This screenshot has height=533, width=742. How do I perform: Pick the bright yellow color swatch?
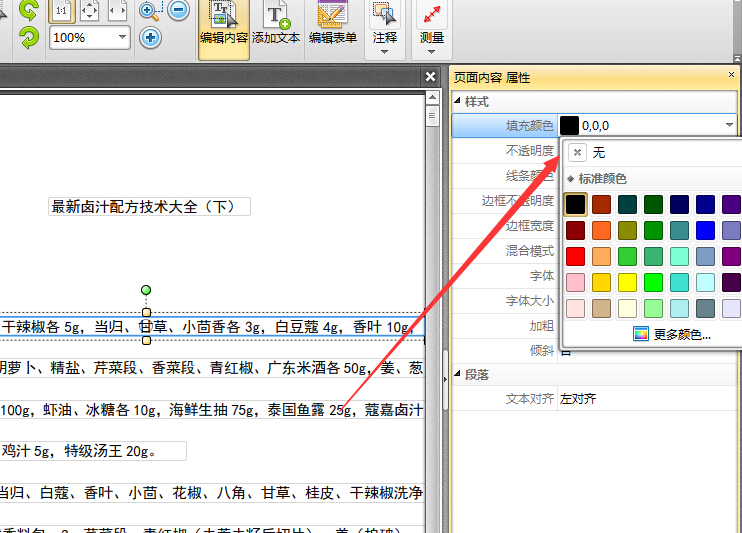point(627,283)
